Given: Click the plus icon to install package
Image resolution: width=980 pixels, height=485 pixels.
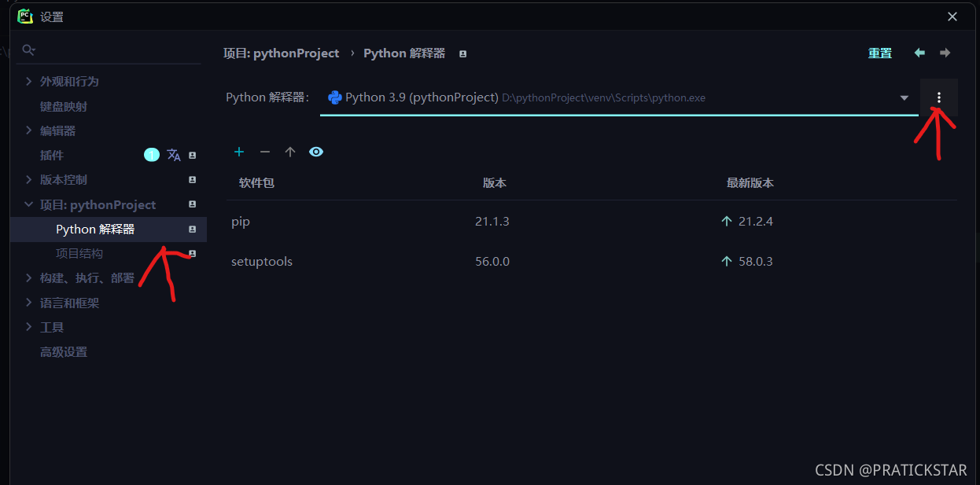Looking at the screenshot, I should [239, 152].
